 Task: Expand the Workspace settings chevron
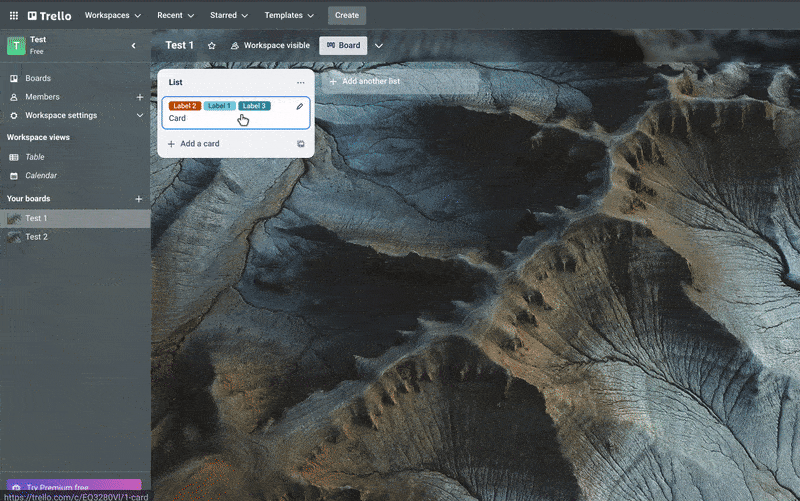click(x=140, y=115)
